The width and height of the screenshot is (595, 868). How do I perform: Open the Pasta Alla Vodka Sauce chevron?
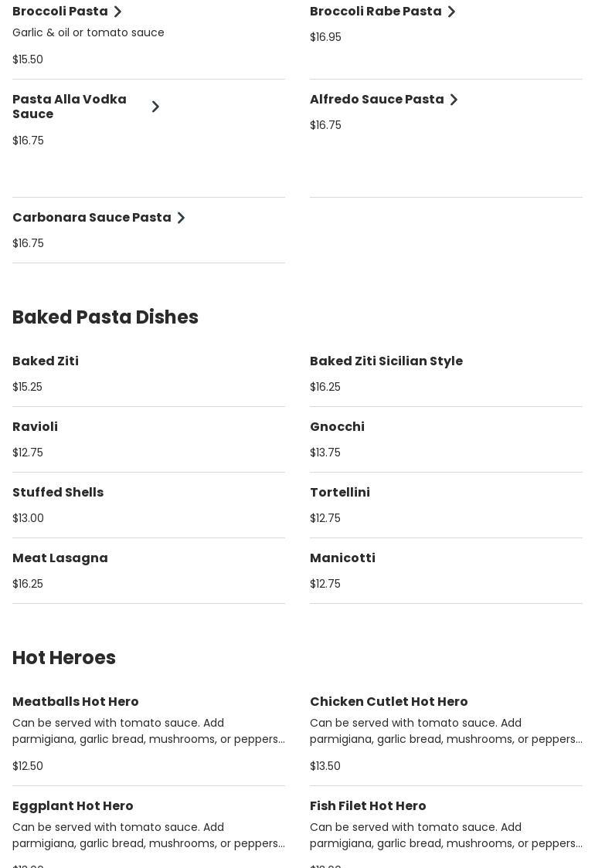[x=155, y=107]
